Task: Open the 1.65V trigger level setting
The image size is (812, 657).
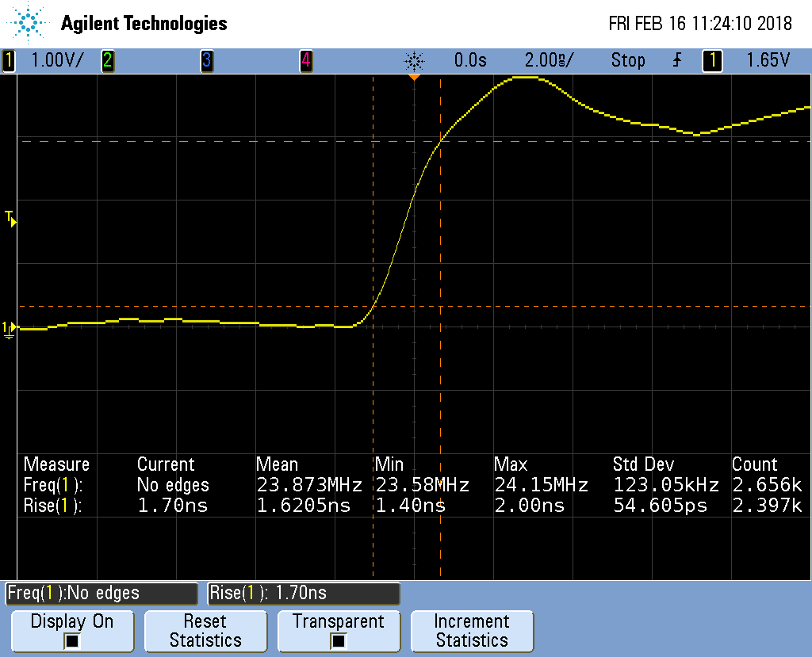Action: (768, 60)
